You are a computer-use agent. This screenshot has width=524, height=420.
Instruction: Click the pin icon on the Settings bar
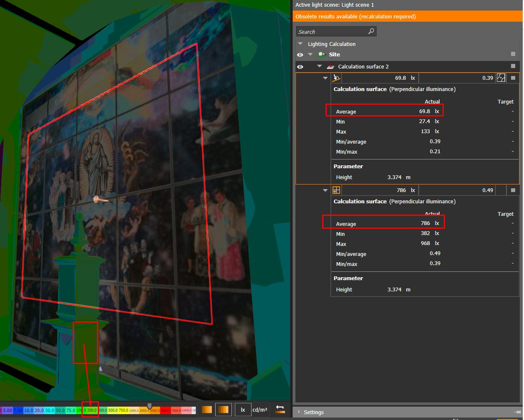pyautogui.click(x=517, y=412)
